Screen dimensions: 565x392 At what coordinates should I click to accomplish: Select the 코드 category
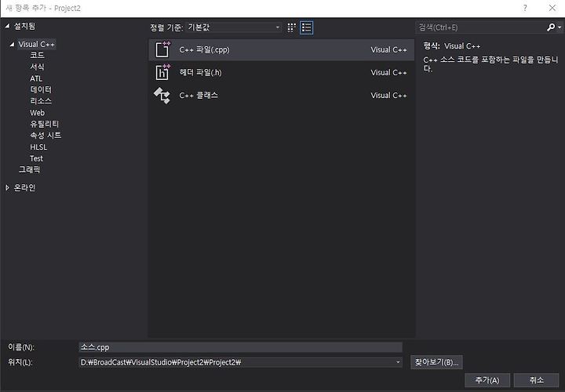pyautogui.click(x=37, y=55)
